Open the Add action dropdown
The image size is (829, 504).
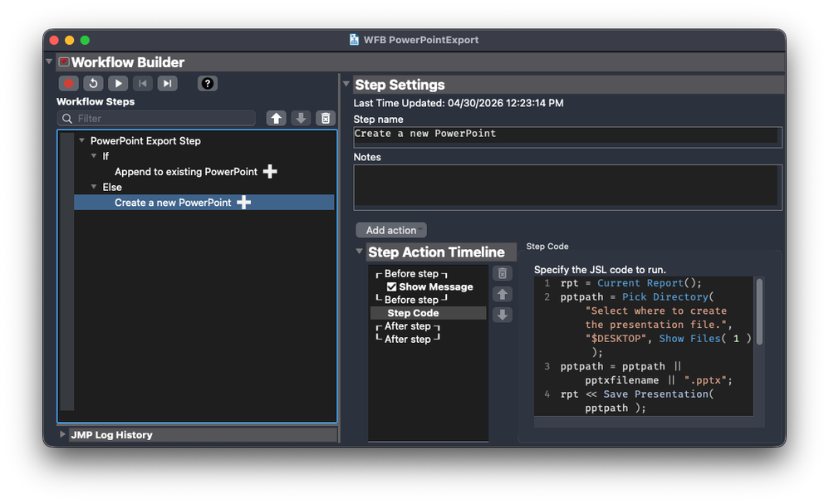pyautogui.click(x=391, y=230)
